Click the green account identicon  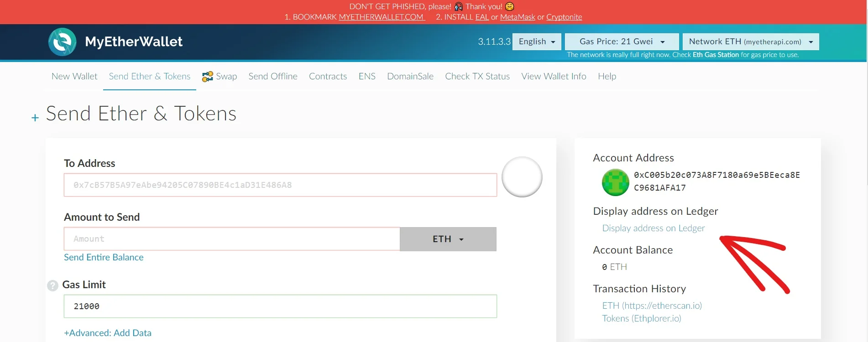615,182
